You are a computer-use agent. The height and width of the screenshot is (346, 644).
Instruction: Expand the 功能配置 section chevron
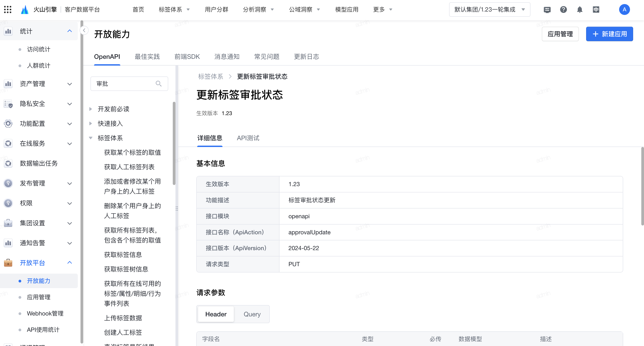click(x=70, y=124)
